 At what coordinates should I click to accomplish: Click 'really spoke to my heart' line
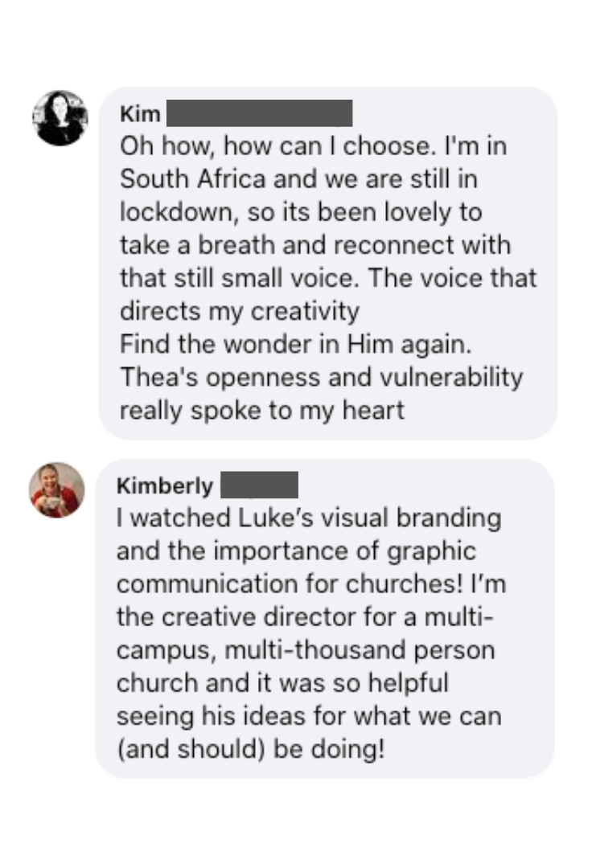(x=262, y=410)
